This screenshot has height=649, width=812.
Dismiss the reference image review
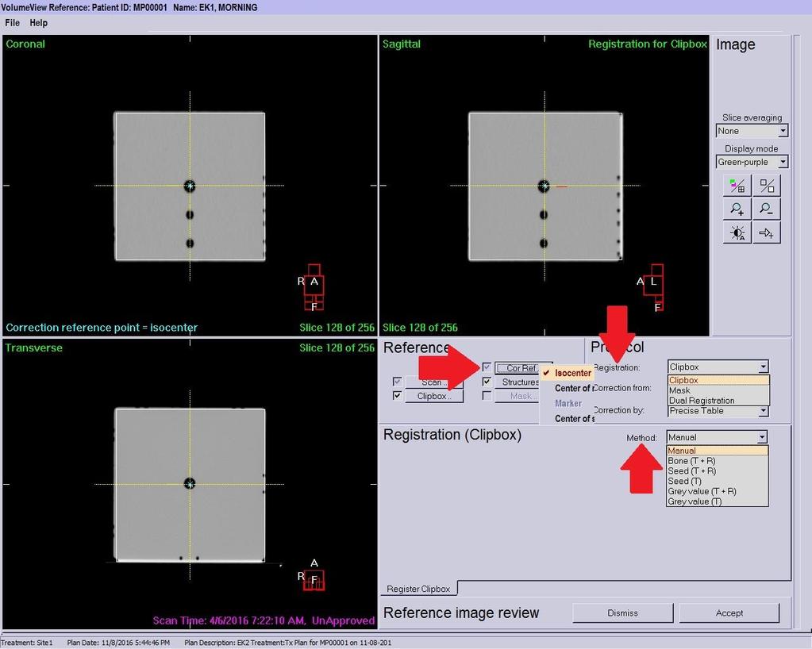(622, 613)
